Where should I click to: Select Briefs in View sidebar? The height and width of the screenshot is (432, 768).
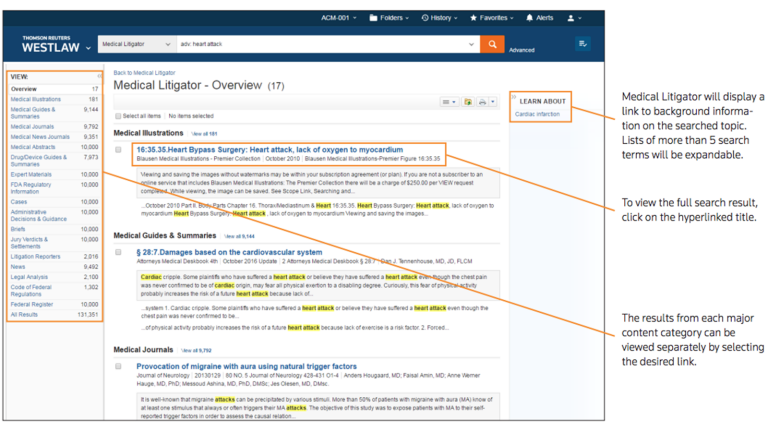(x=18, y=230)
